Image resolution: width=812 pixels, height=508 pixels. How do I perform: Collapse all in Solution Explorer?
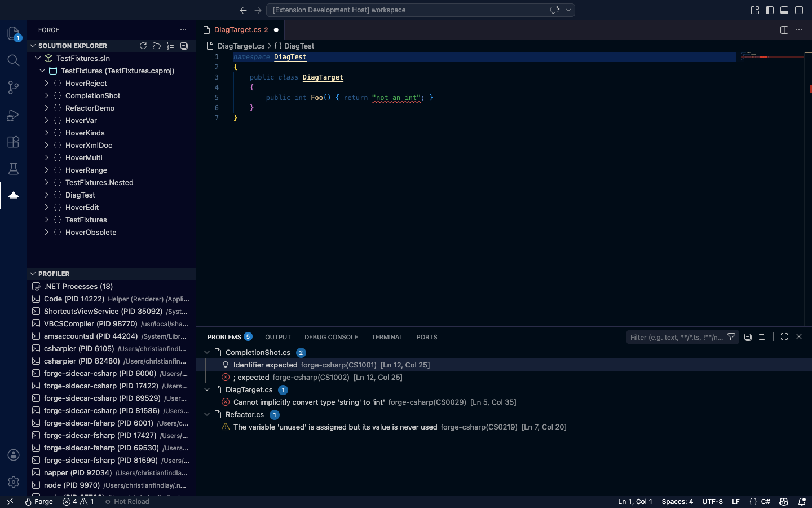coord(184,46)
